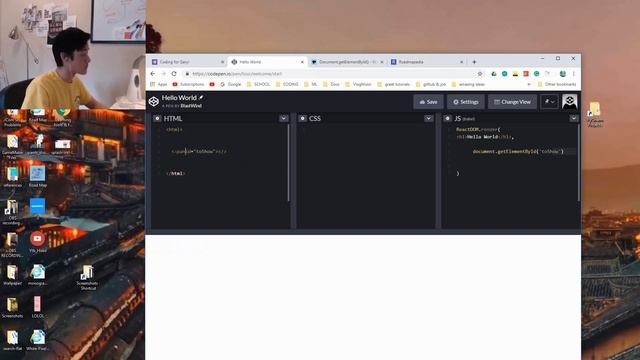640x360 pixels.
Task: Click the red extension icon in toolbar
Action: (526, 74)
